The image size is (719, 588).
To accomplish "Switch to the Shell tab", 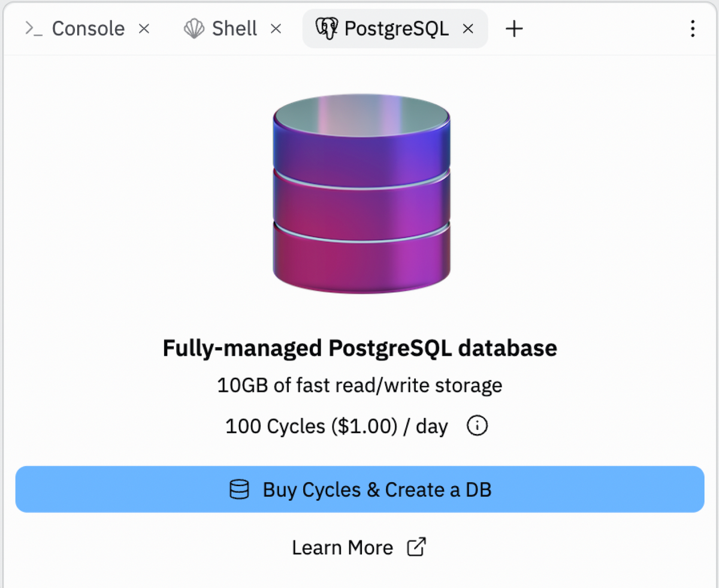I will (234, 28).
